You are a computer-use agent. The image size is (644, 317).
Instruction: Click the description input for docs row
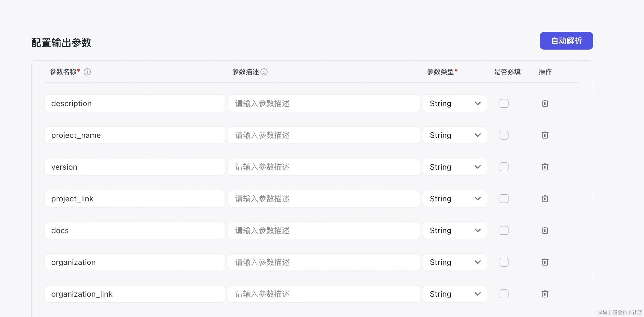324,230
